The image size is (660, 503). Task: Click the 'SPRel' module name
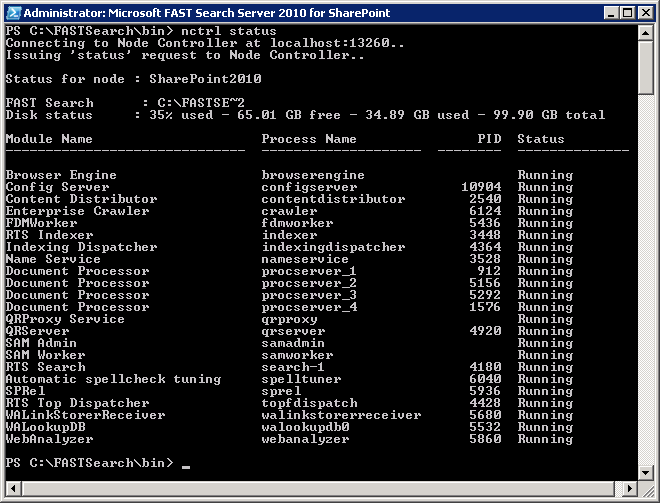tap(25, 391)
